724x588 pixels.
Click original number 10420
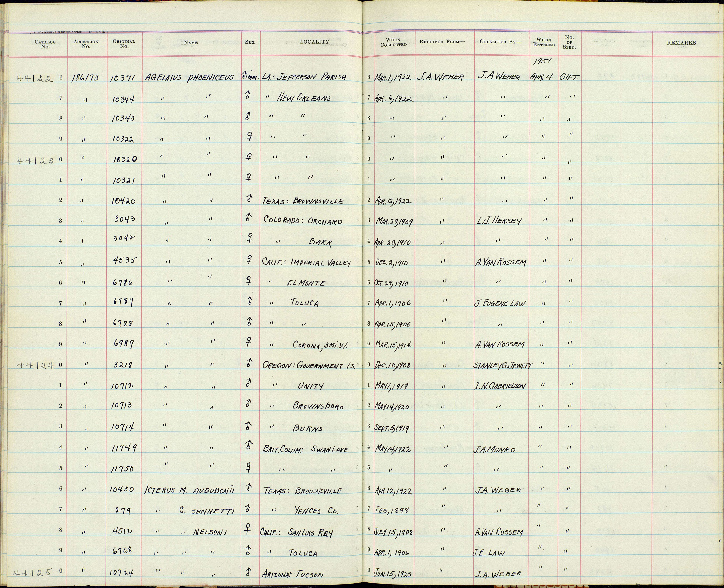point(124,201)
